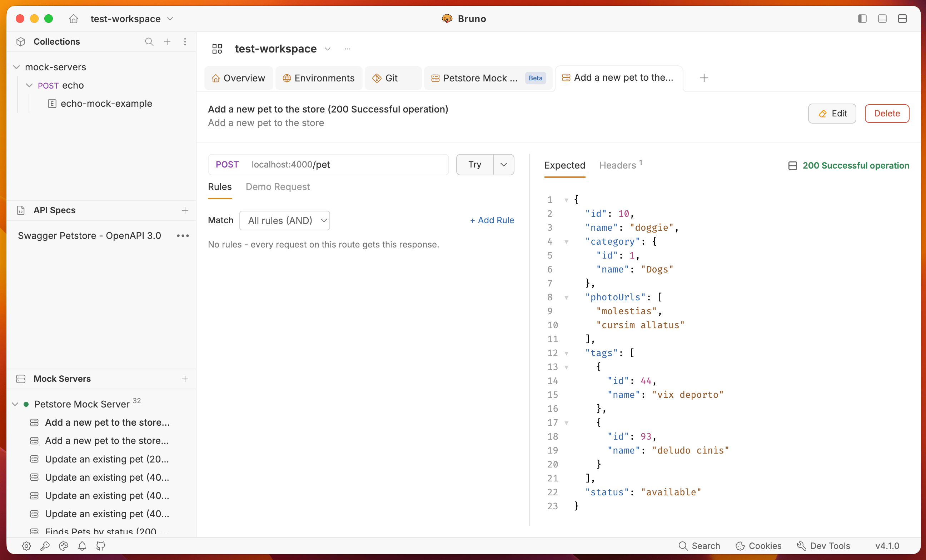Open a new tab with plus icon
The image size is (926, 560).
point(704,78)
